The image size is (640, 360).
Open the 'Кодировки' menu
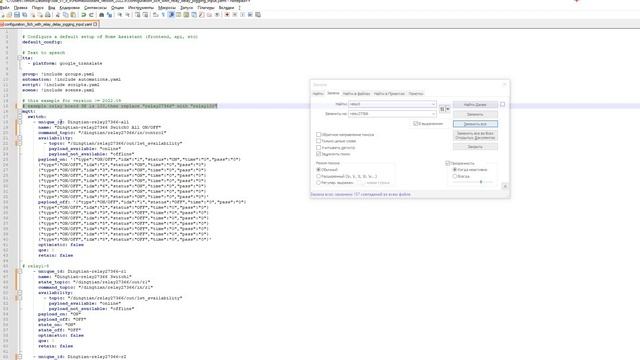(x=70, y=8)
